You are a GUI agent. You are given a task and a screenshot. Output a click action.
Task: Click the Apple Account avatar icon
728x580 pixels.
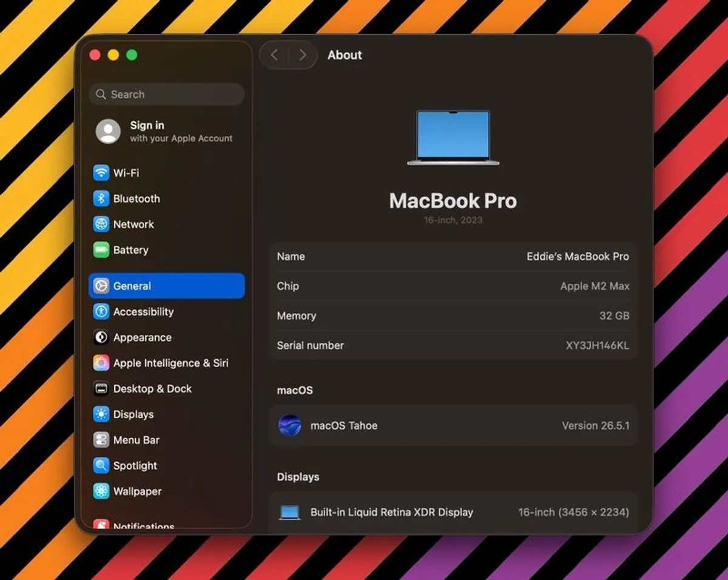tap(108, 131)
